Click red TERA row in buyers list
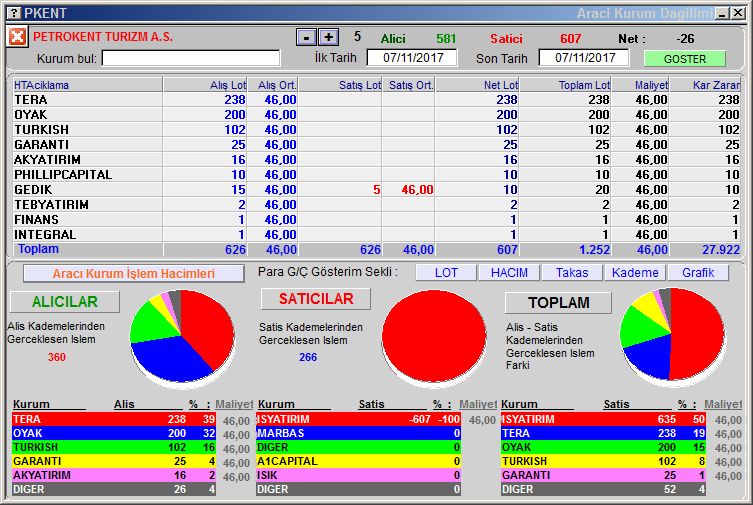This screenshot has width=753, height=505. click(x=114, y=419)
